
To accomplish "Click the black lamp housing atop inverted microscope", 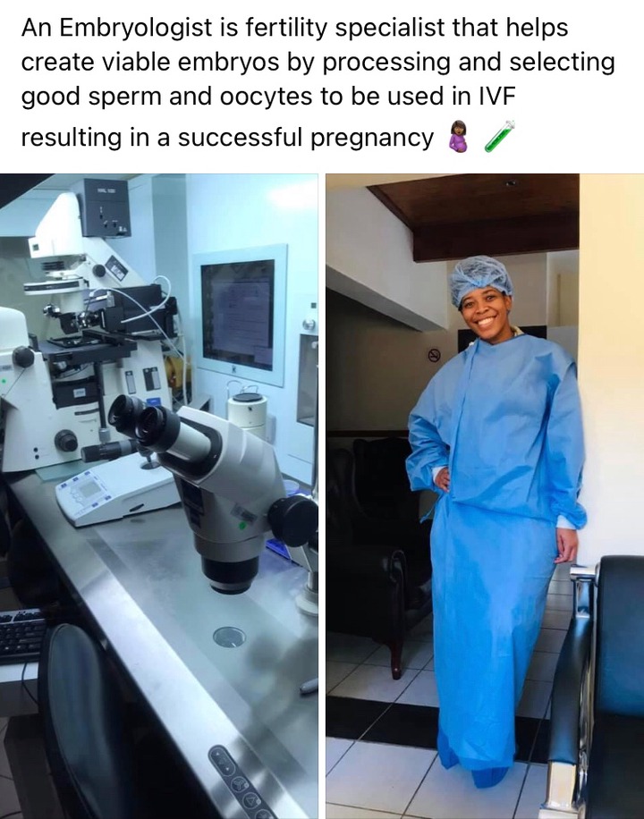I will tap(106, 207).
